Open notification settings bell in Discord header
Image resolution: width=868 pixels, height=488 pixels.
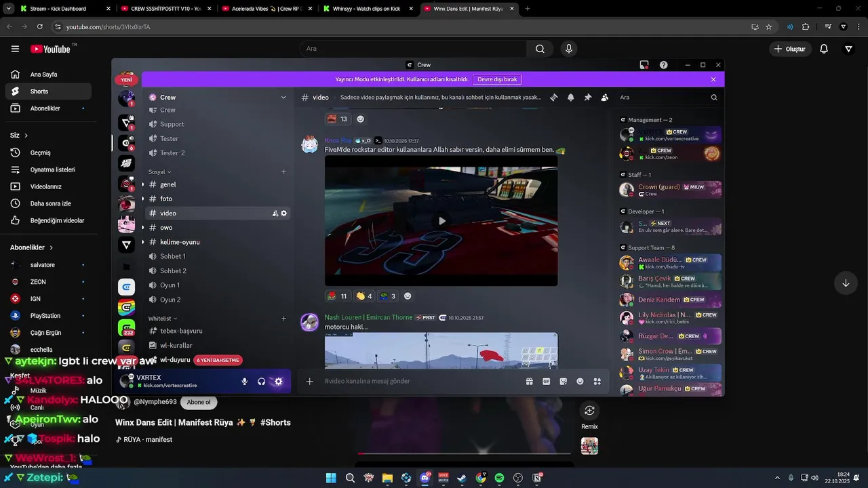pos(571,98)
